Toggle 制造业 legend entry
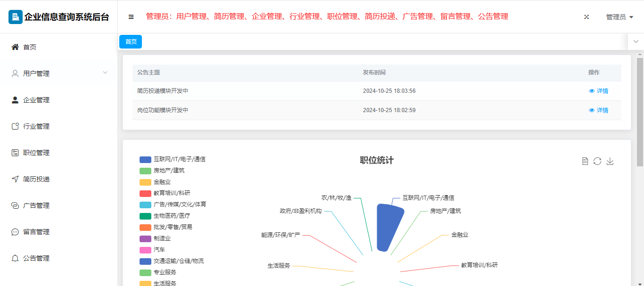The height and width of the screenshot is (286, 644). 155,238
